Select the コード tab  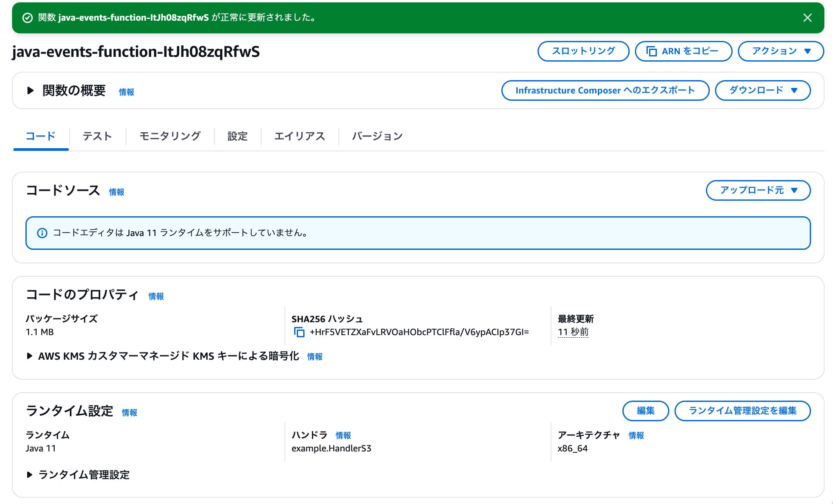tap(41, 137)
